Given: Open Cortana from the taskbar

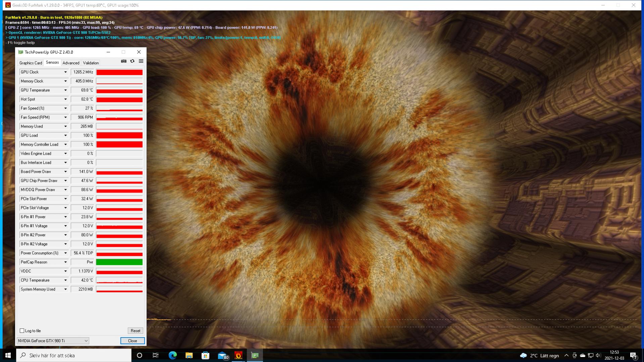Looking at the screenshot, I should tap(140, 355).
